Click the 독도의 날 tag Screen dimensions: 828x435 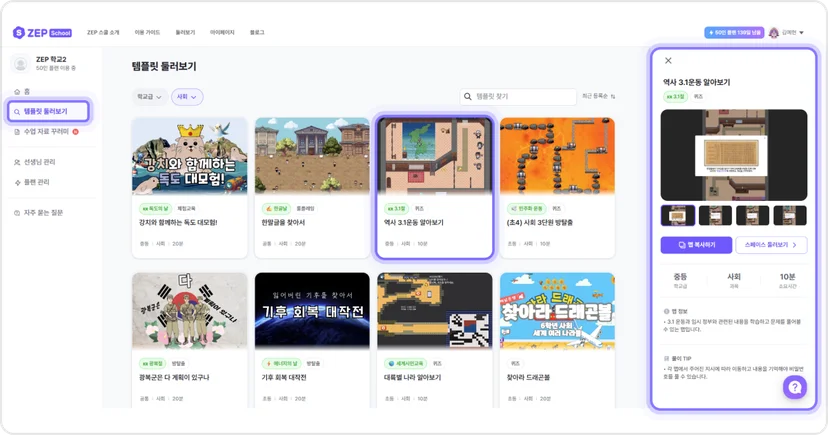155,209
